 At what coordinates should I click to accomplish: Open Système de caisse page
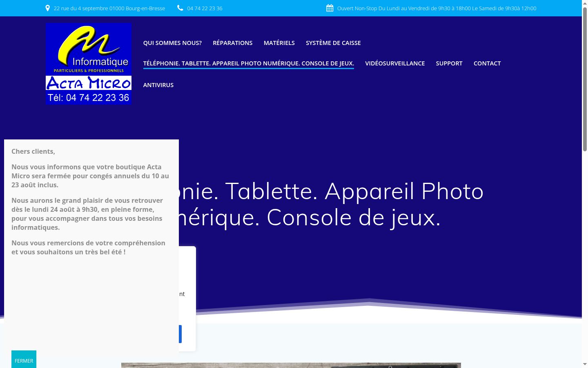coord(333,43)
